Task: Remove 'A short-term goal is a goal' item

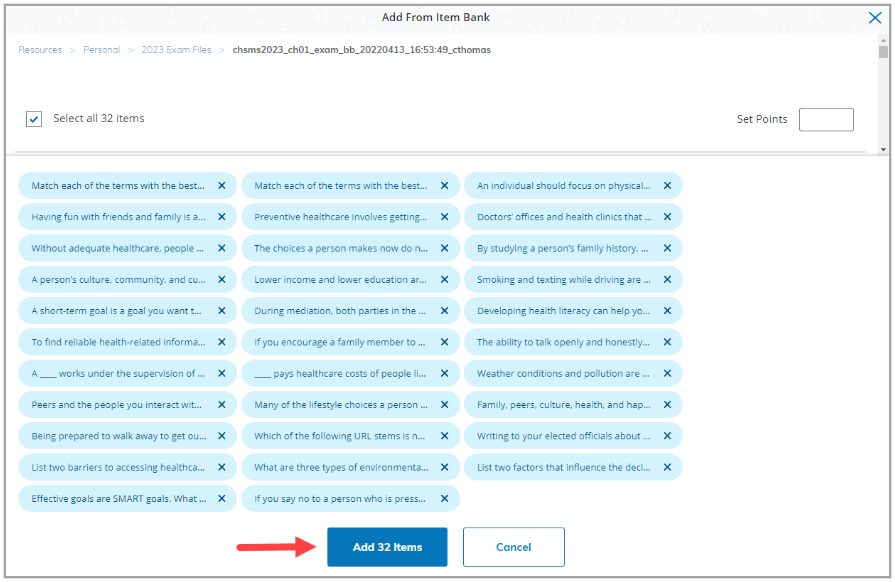Action: coord(222,311)
